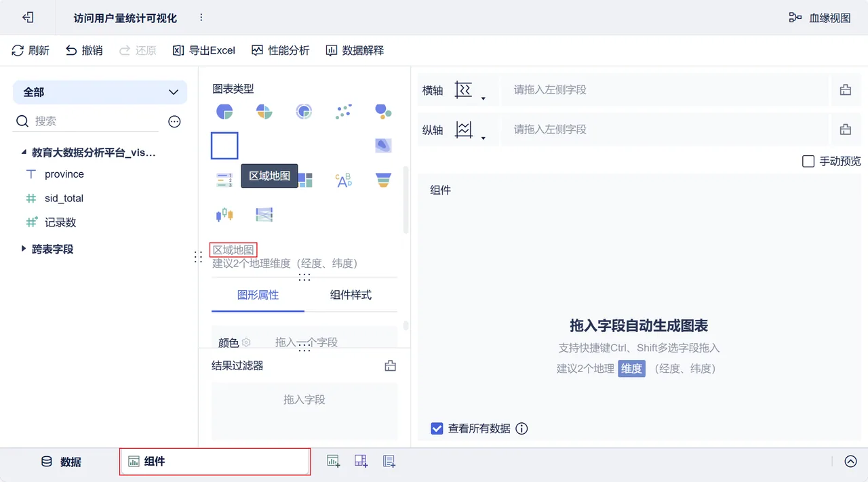Export with 导出Excel

coord(204,50)
